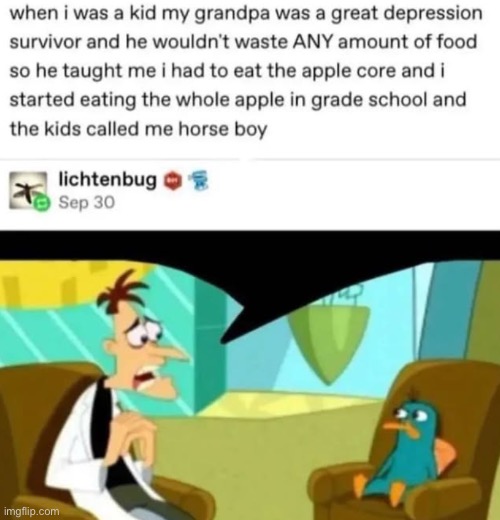This screenshot has width=500, height=520.
Task: Click the blue badge after the red badge
Action: [199, 181]
